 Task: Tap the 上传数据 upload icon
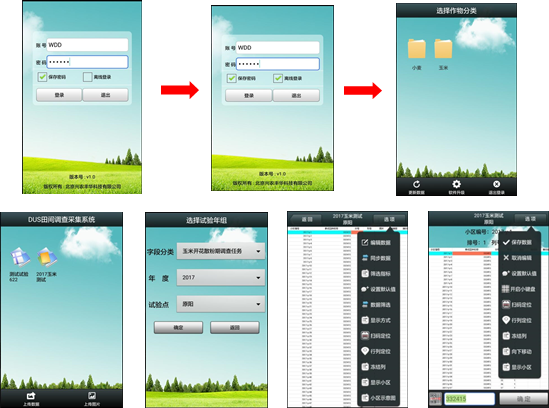31,396
